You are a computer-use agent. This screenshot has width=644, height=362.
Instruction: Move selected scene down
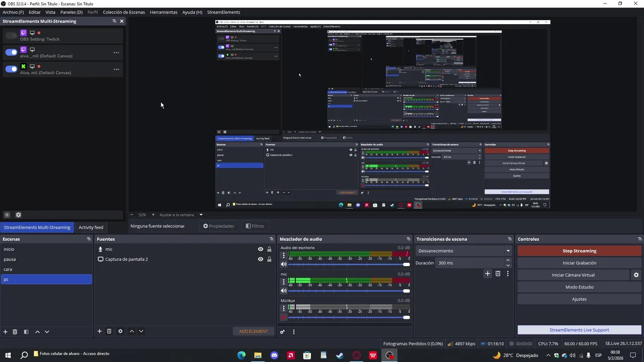[47, 332]
